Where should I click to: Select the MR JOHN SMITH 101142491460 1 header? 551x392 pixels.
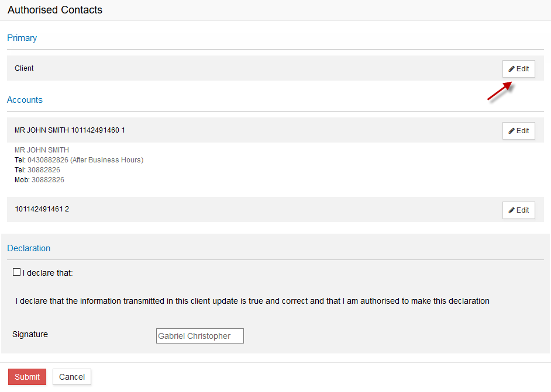tap(70, 130)
